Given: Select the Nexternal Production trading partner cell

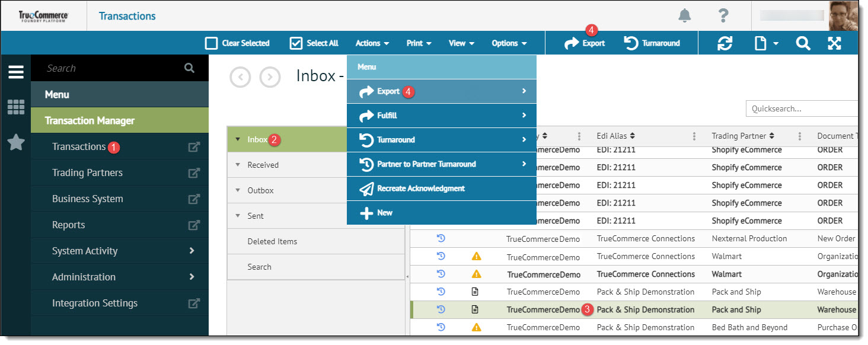Looking at the screenshot, I should click(749, 238).
